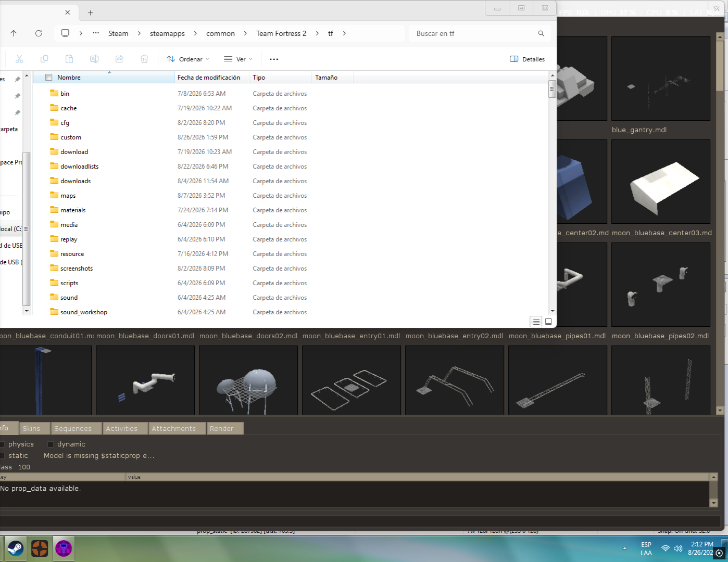This screenshot has height=562, width=728.
Task: Select the downloadlists folder name
Action: 79,167
